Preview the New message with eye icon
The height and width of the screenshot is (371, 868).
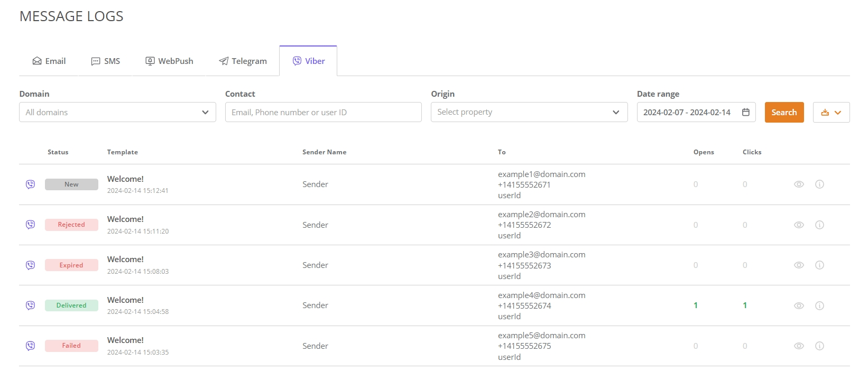(799, 184)
